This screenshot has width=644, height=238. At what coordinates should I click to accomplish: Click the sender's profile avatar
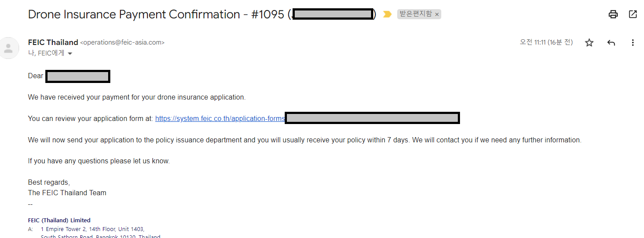pos(8,48)
